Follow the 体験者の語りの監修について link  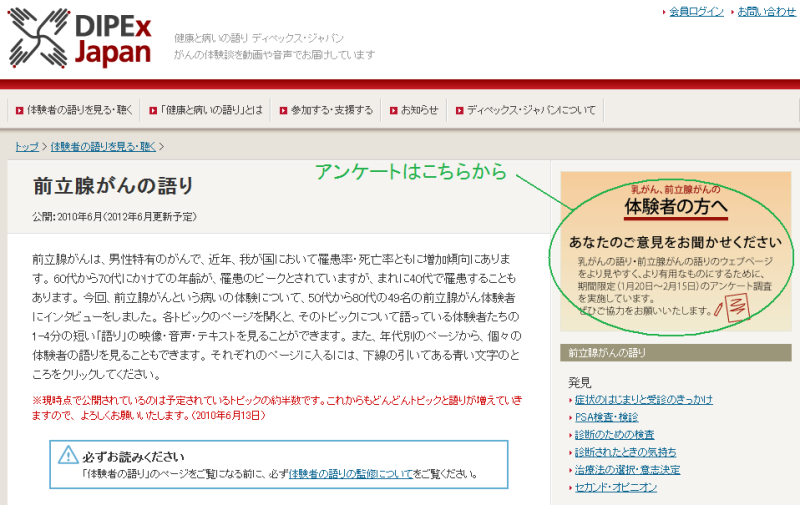(x=350, y=473)
